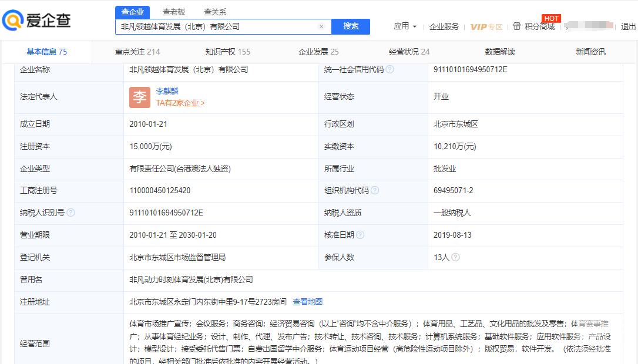Switch to 查老板 search tab
Image resolution: width=638 pixels, height=364 pixels.
pyautogui.click(x=173, y=12)
